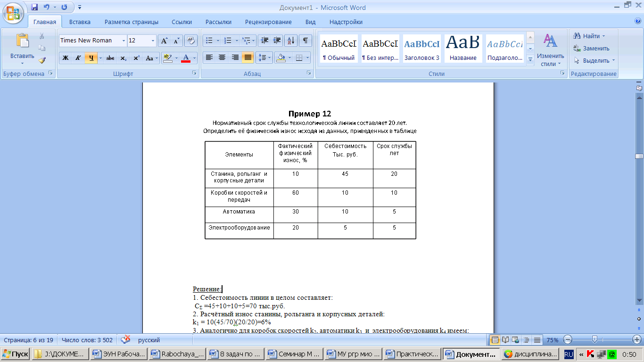Apply strikethrough formatting
Image resolution: width=644 pixels, height=362 pixels.
110,58
